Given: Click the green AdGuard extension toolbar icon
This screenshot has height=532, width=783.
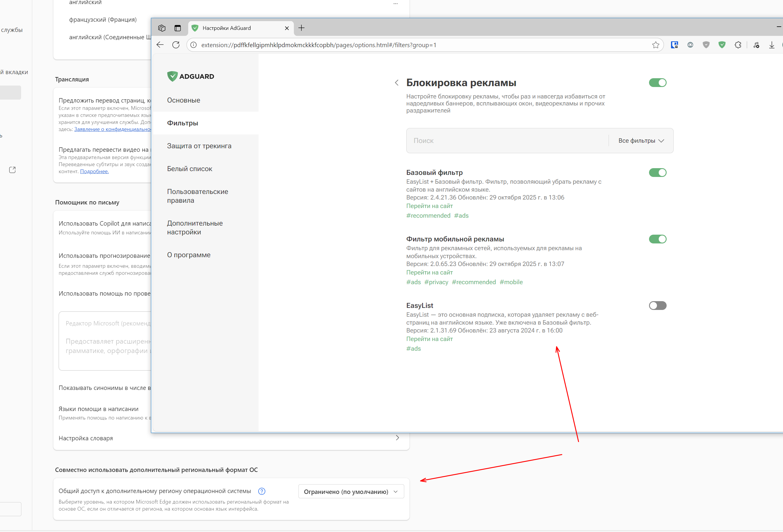Looking at the screenshot, I should coord(722,45).
